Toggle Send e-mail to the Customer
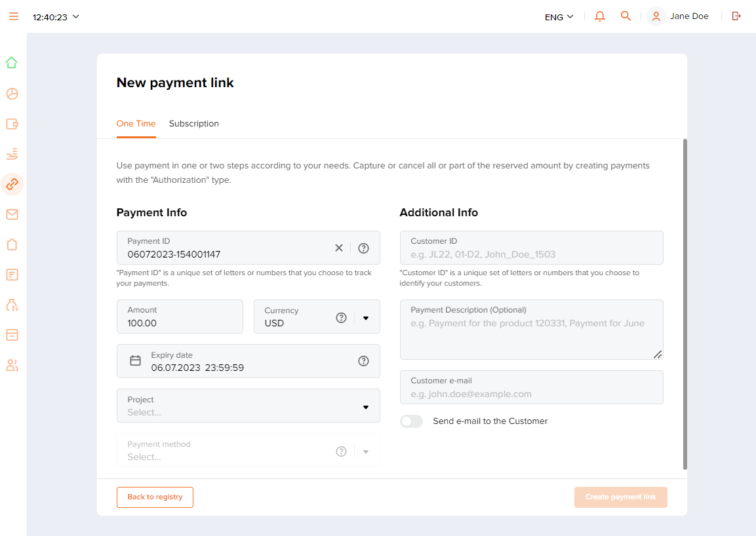Image resolution: width=756 pixels, height=536 pixels. (411, 421)
